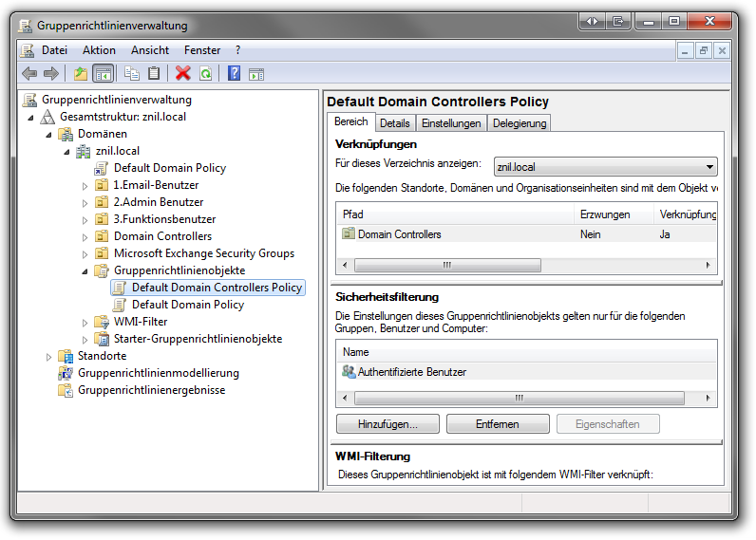Open the znil.local directory dropdown

click(x=605, y=167)
